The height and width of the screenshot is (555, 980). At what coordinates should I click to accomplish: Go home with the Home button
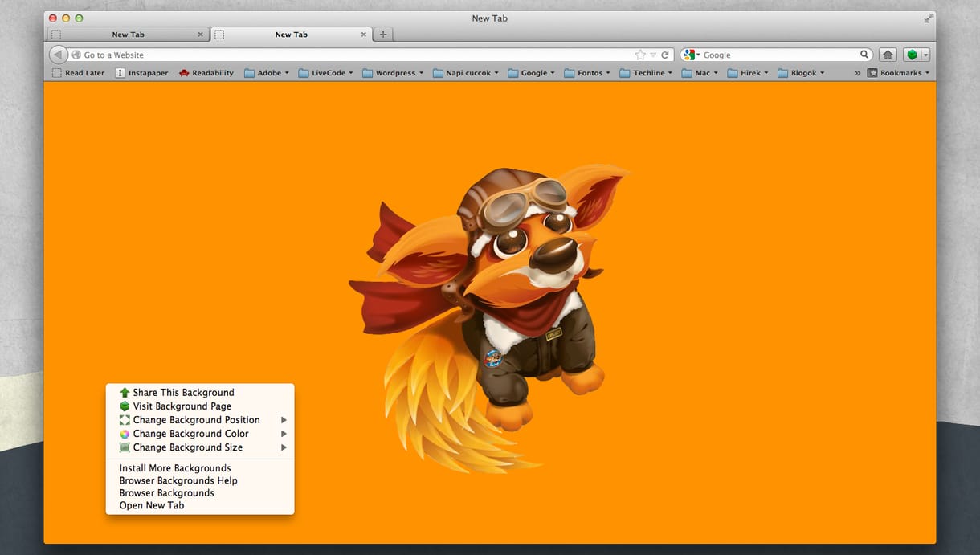888,55
